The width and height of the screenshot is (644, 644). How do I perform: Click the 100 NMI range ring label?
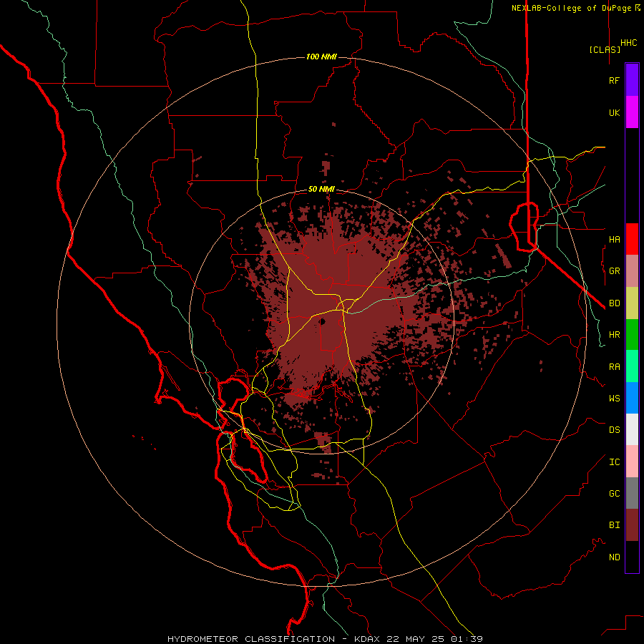pyautogui.click(x=321, y=57)
